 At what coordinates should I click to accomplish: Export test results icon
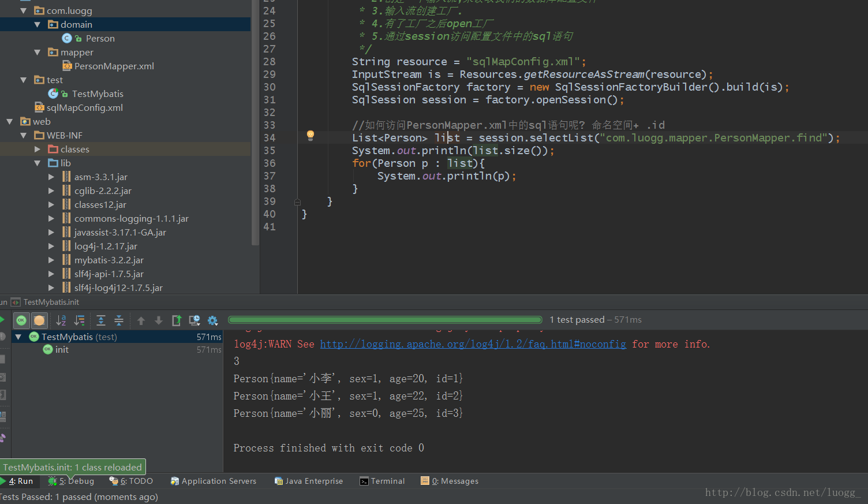pos(177,320)
